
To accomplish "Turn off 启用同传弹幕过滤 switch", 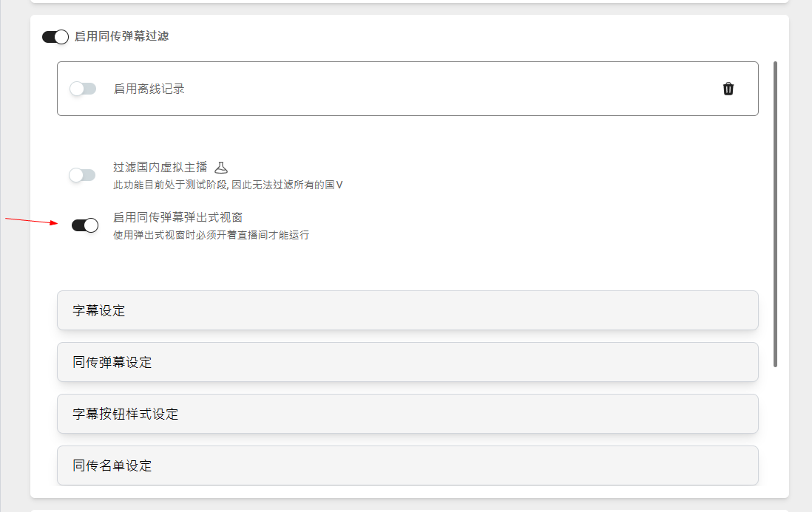I will point(55,37).
